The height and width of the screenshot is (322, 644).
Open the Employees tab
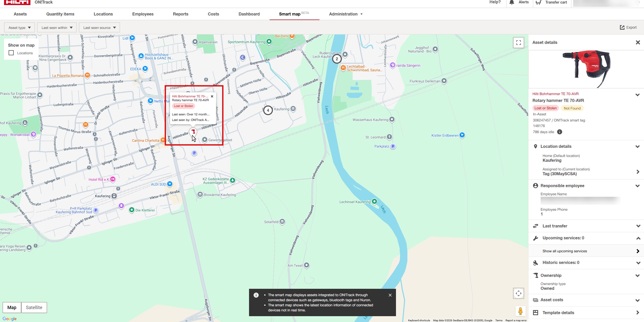[x=143, y=14]
